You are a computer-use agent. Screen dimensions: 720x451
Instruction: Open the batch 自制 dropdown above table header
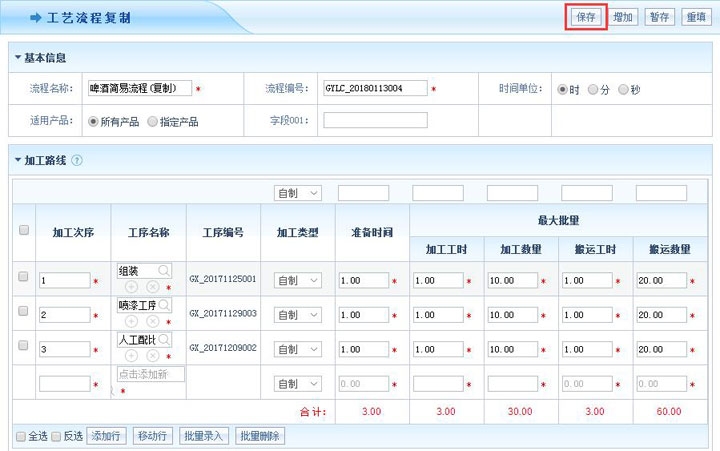click(x=298, y=193)
